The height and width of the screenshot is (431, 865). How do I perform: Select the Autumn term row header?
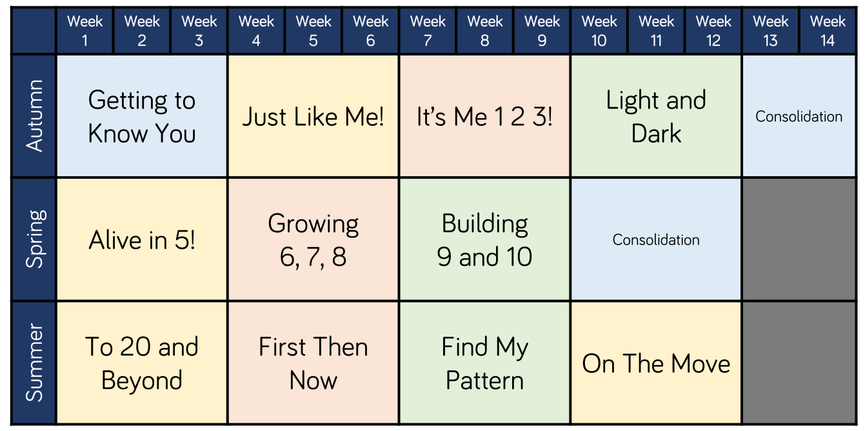tap(33, 116)
